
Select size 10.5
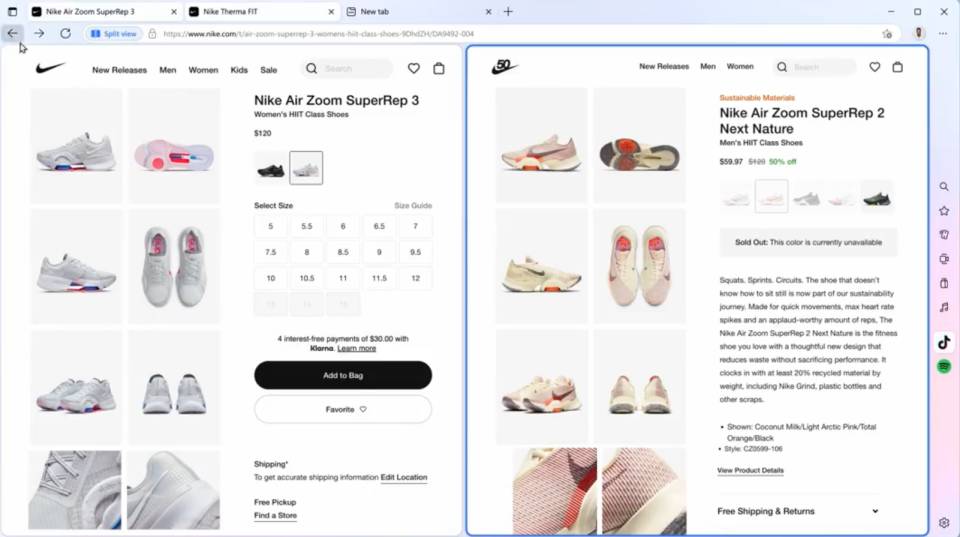(307, 278)
